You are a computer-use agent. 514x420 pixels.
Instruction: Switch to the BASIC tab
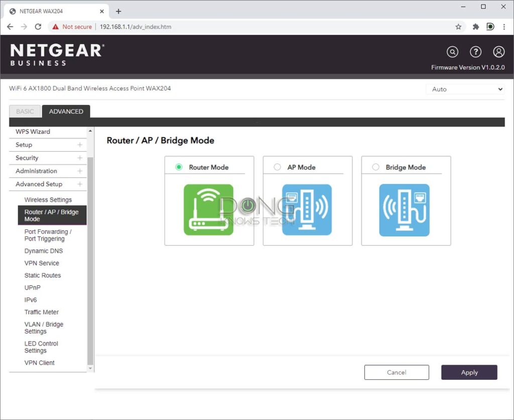(25, 111)
